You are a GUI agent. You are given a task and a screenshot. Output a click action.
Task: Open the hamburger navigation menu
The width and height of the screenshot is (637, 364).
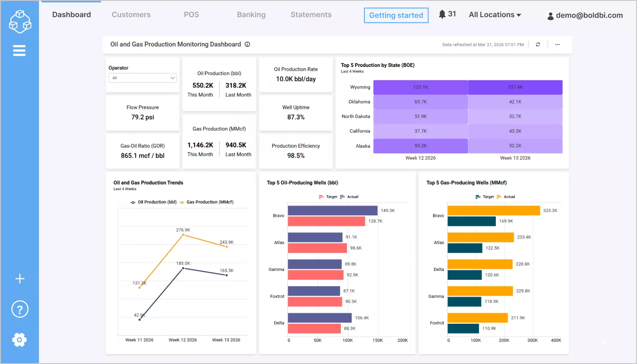[x=19, y=50]
